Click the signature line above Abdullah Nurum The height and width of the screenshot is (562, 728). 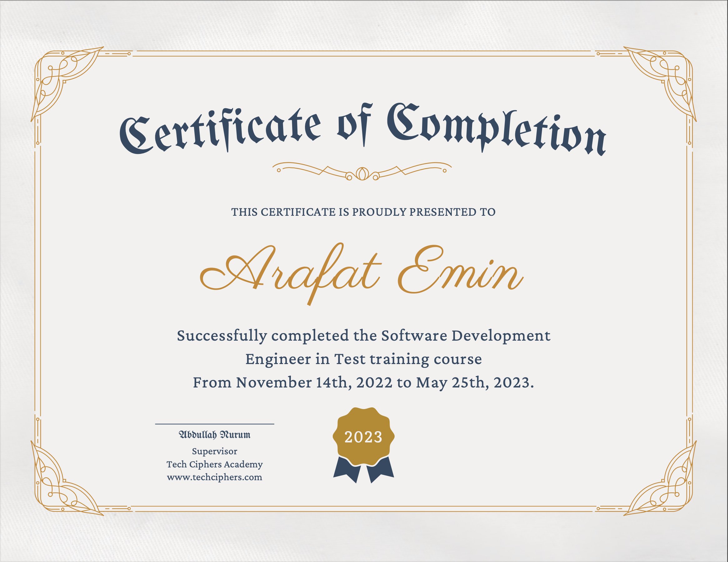(x=214, y=424)
